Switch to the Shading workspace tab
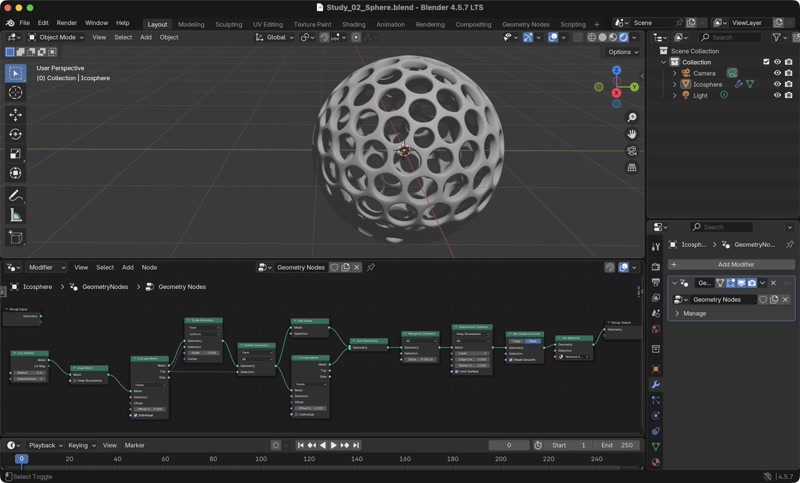The image size is (800, 483). [353, 24]
